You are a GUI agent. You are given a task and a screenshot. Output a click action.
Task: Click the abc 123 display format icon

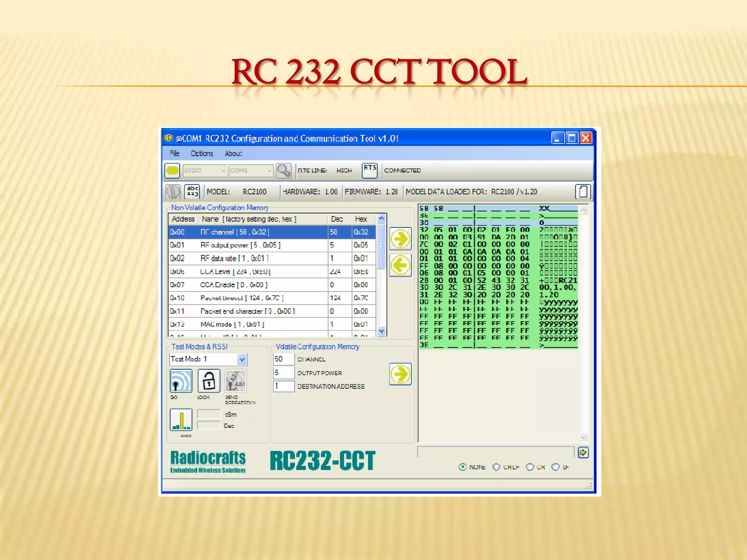(x=192, y=191)
